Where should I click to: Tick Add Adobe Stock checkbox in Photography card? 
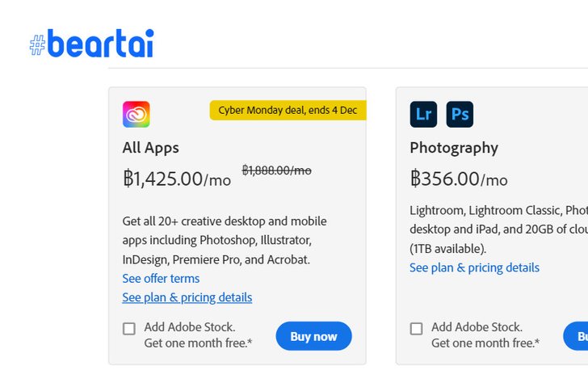point(416,329)
